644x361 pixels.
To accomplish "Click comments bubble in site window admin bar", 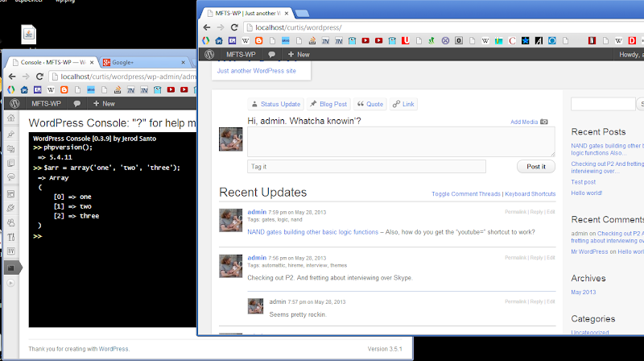I will click(x=271, y=54).
